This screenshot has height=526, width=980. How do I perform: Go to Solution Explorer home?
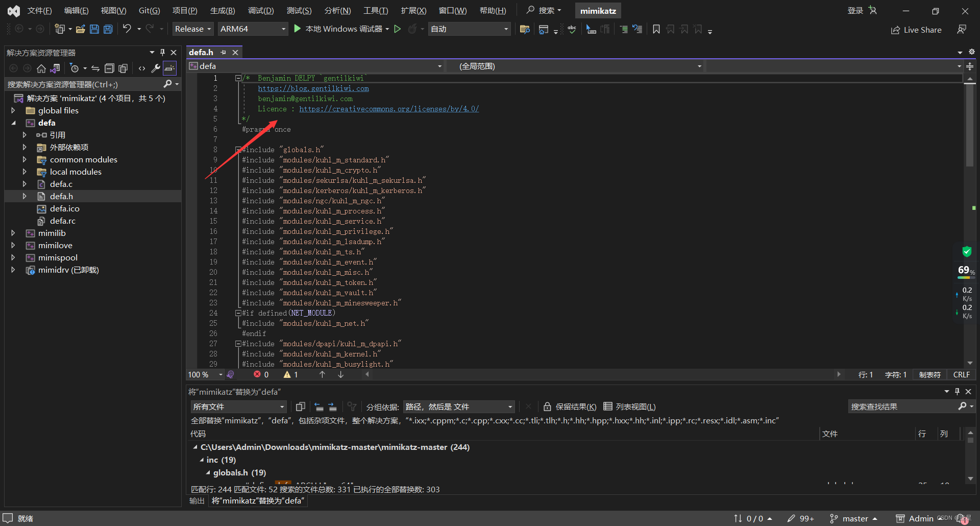click(41, 68)
